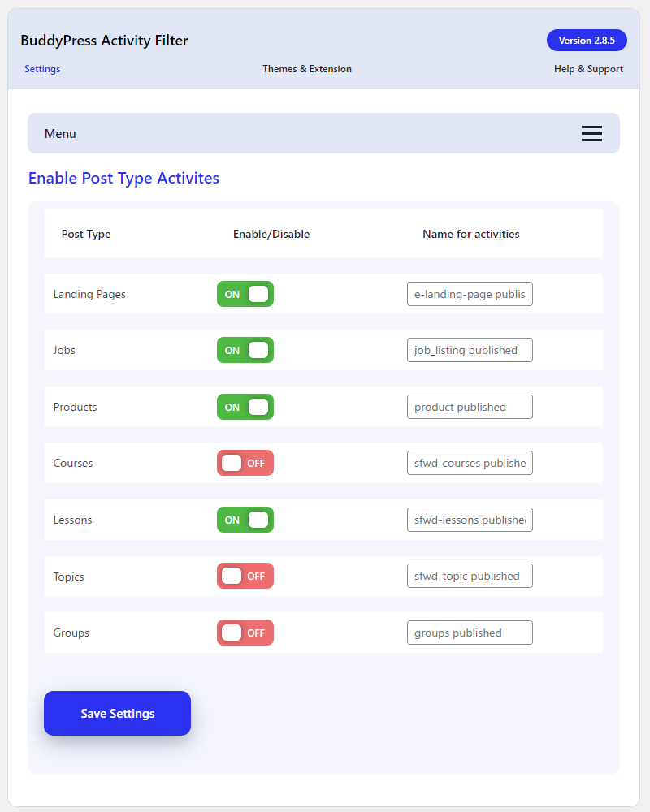
Task: Open the Help & Support tab
Action: coord(588,69)
